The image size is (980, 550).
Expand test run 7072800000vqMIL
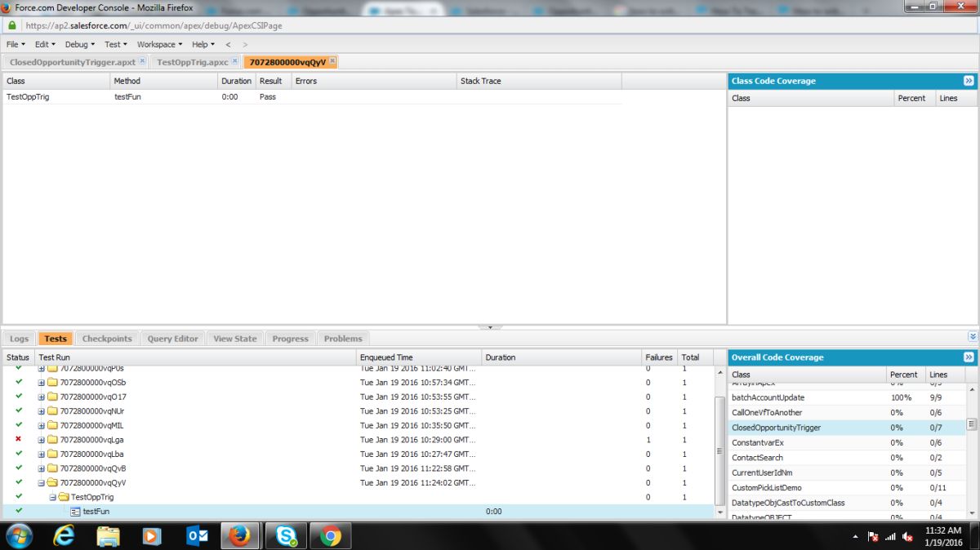click(42, 425)
